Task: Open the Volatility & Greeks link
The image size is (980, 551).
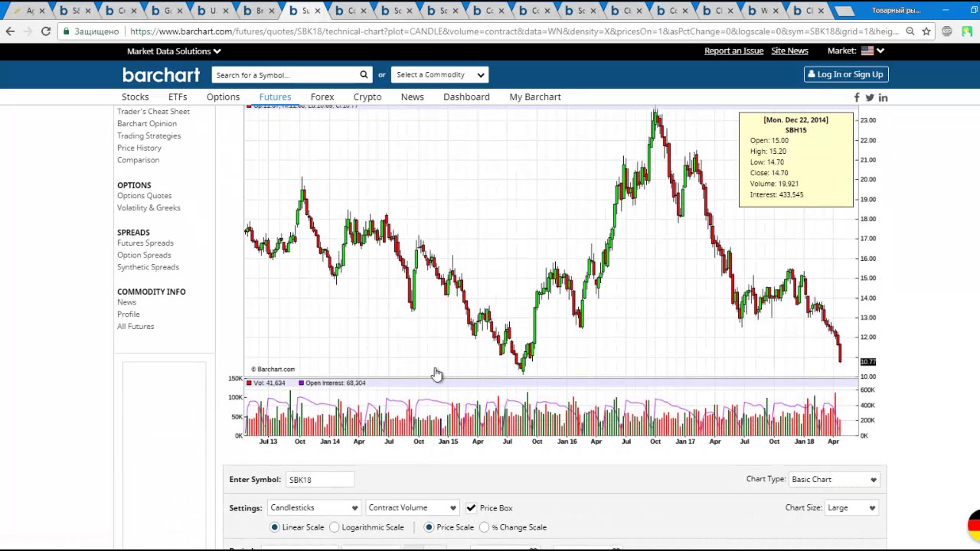Action: (149, 208)
